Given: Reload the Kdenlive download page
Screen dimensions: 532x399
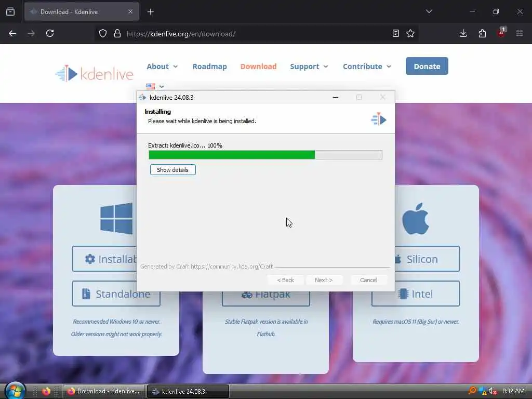Looking at the screenshot, I should 50,33.
